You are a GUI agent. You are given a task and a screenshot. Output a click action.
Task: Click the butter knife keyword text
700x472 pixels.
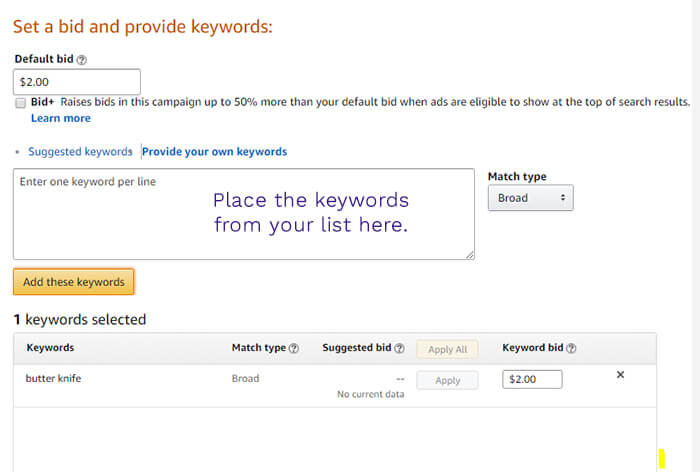(54, 379)
